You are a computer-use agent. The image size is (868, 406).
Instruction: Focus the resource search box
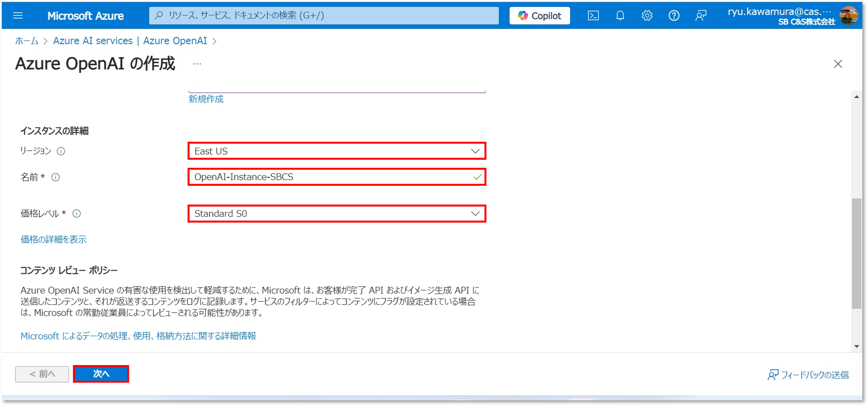click(x=323, y=15)
